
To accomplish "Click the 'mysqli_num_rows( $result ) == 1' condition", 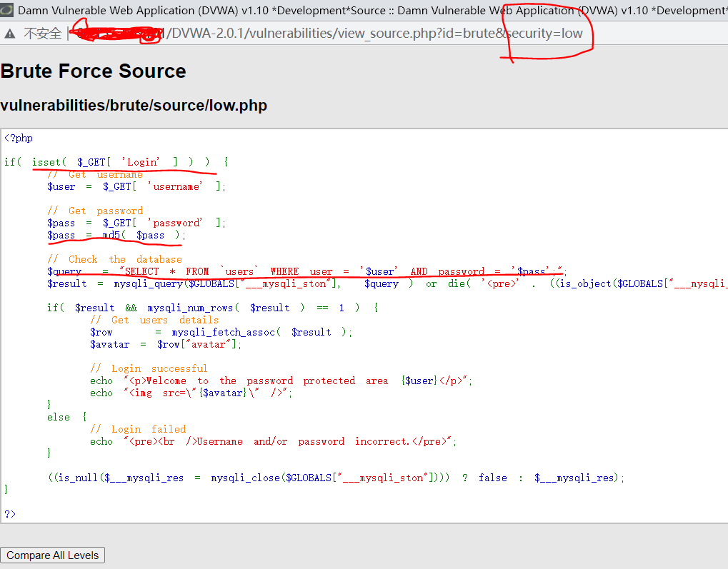I will tap(246, 308).
